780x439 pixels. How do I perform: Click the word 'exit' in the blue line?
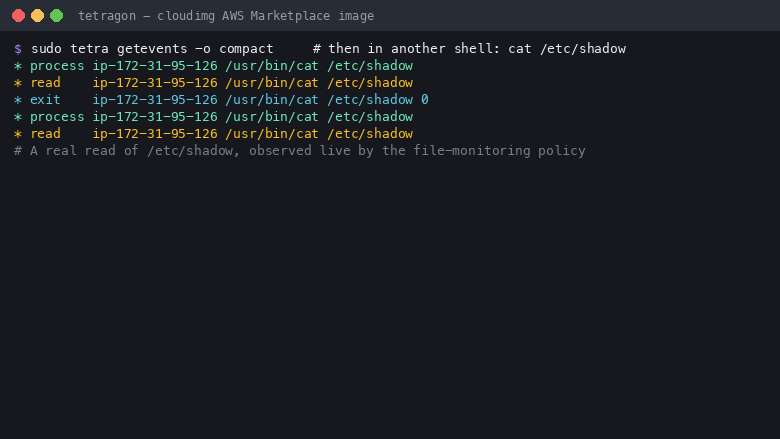45,100
